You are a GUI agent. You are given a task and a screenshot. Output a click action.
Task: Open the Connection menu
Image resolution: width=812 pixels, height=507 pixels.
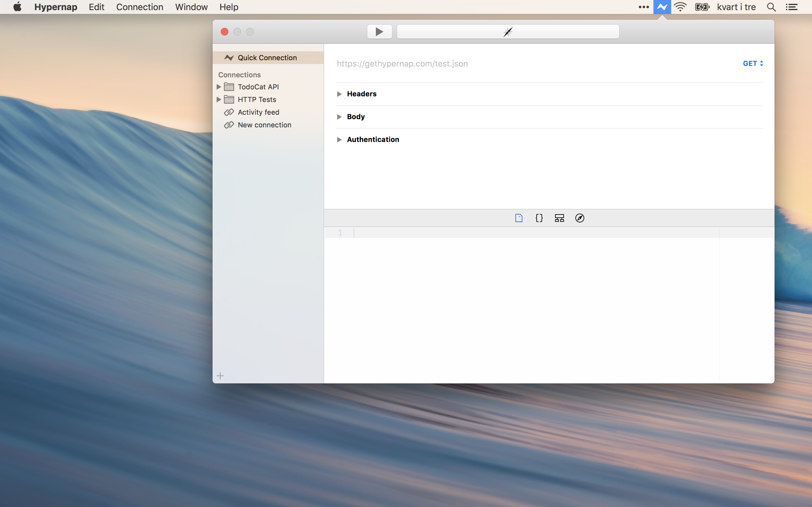pyautogui.click(x=140, y=7)
